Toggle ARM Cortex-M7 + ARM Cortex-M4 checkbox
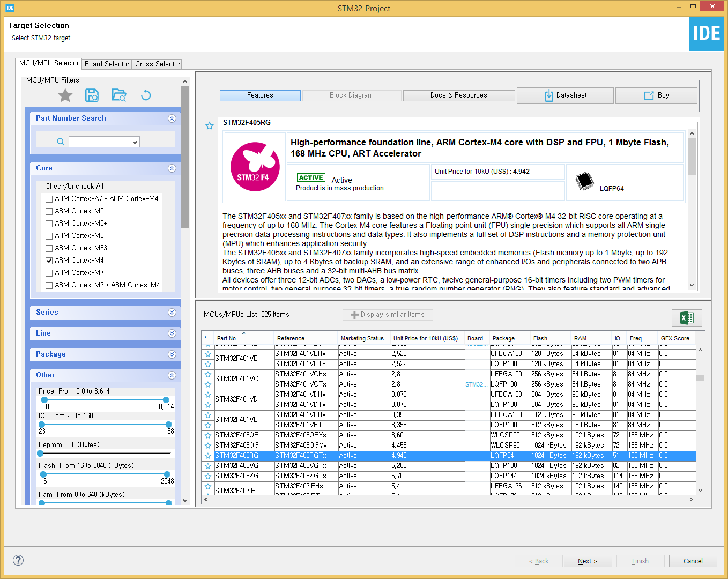 [x=49, y=285]
